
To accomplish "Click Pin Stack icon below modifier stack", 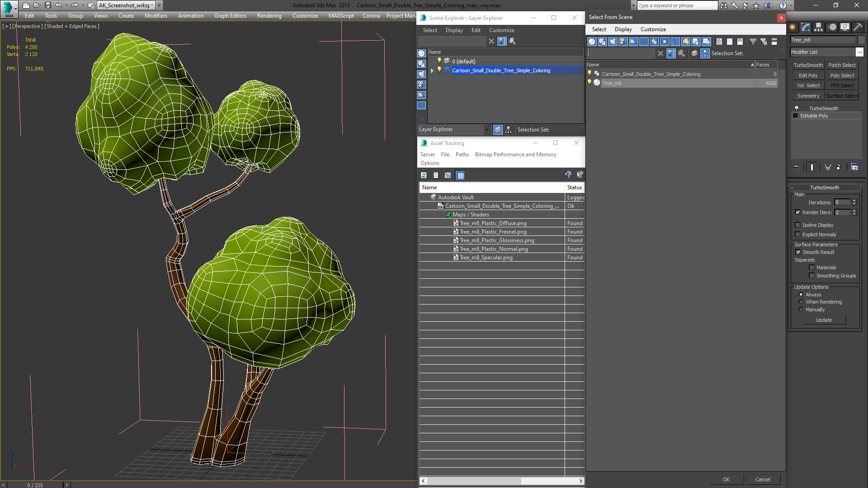I will click(796, 167).
